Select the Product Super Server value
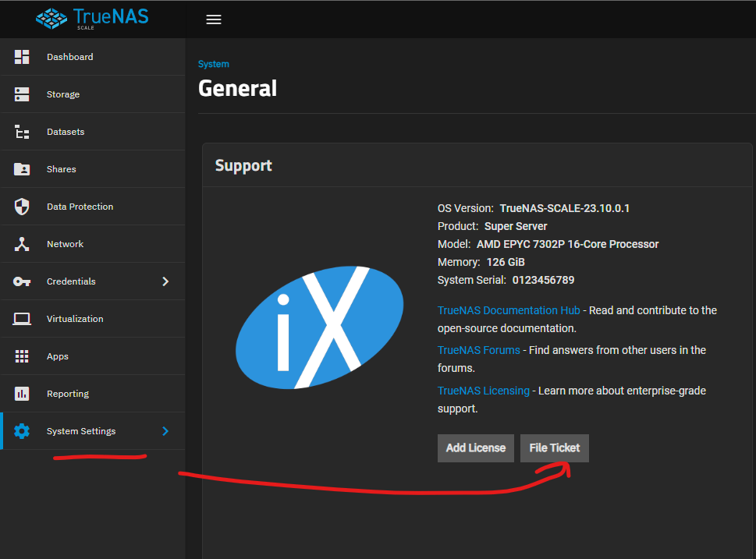This screenshot has height=559, width=756. click(x=516, y=227)
